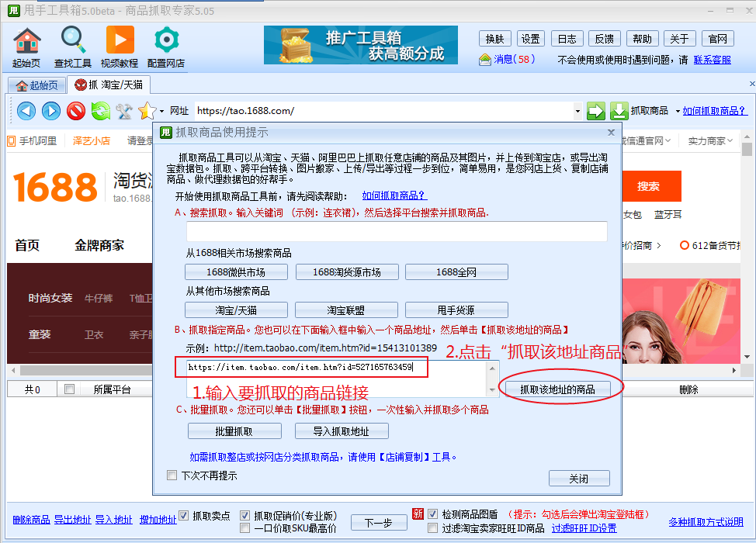
Task: Click the red stop loading icon
Action: pos(75,111)
